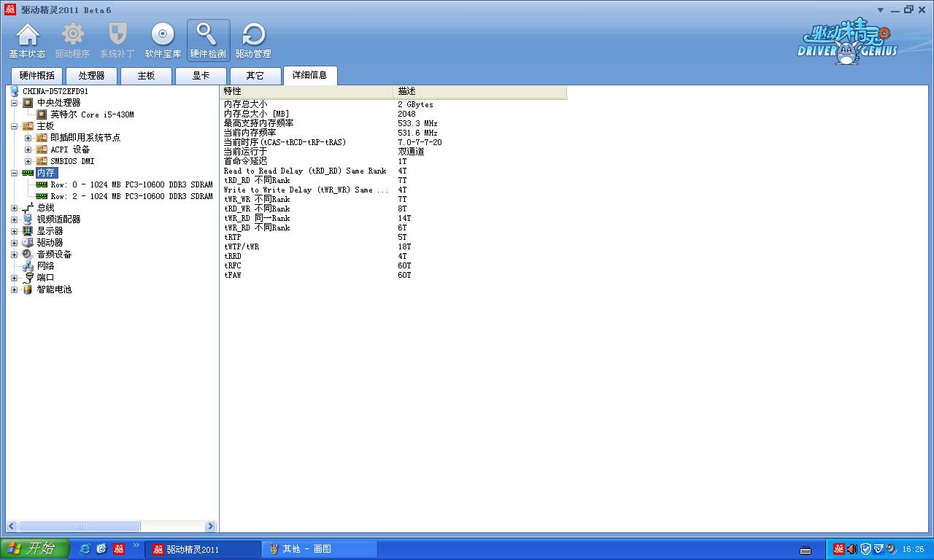This screenshot has height=560, width=934.
Task: Switch to the 其它 tab
Action: [x=255, y=76]
